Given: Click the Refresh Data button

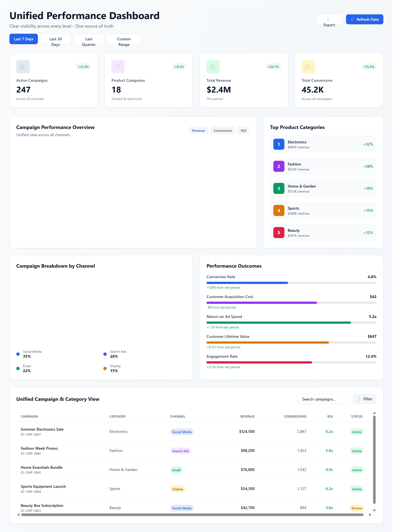Looking at the screenshot, I should pyautogui.click(x=364, y=19).
